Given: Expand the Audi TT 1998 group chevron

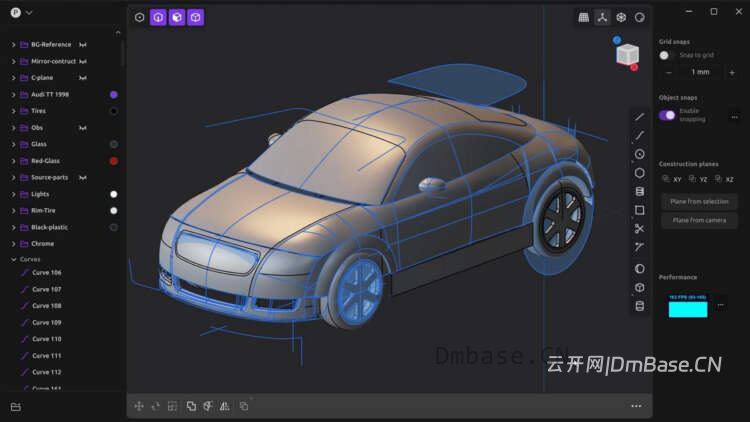Looking at the screenshot, I should coord(13,95).
